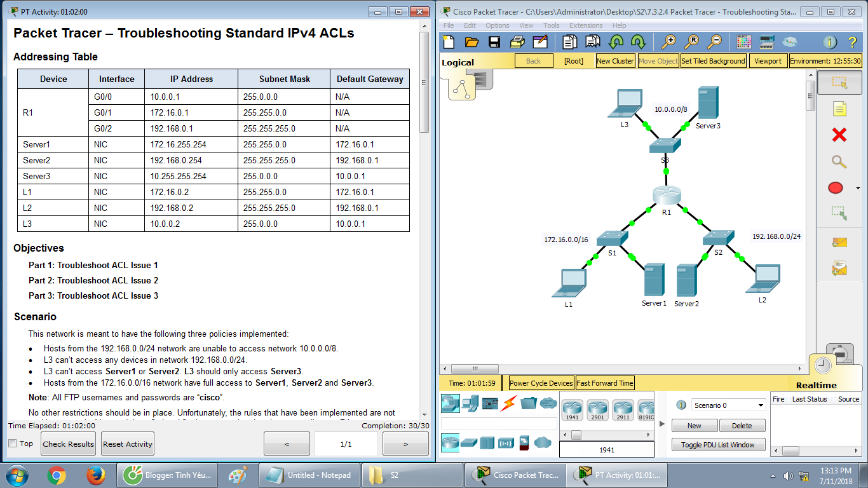Click the yellow question mark Help icon
The image size is (868, 488).
click(853, 42)
